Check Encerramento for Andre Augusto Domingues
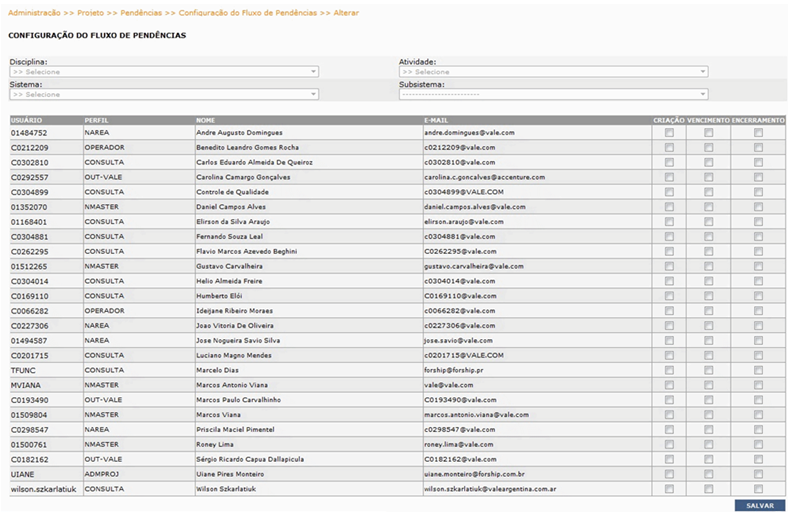792x515 pixels. point(758,133)
